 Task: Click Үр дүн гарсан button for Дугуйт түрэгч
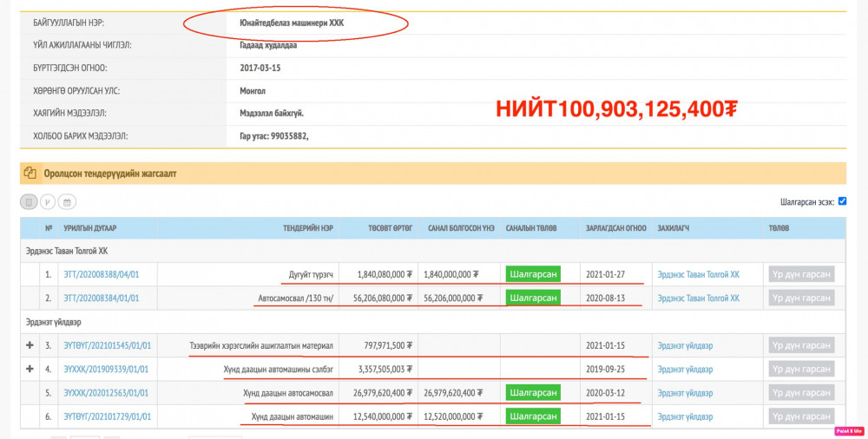point(801,274)
